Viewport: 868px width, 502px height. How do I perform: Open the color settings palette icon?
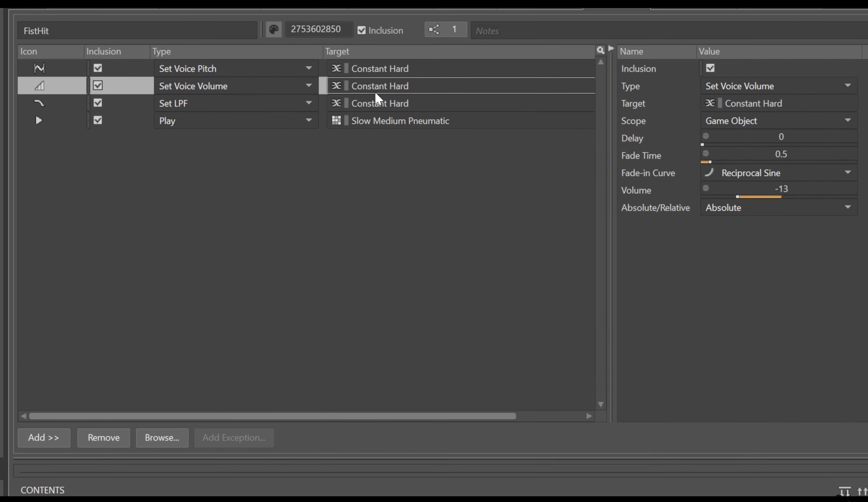point(274,30)
